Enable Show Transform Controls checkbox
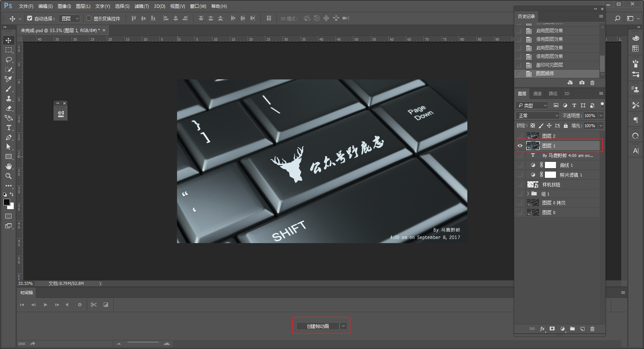644x349 pixels. click(89, 18)
